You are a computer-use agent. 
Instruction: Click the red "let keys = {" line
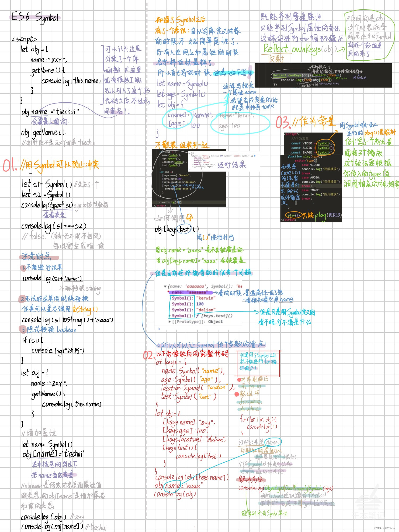171,362
